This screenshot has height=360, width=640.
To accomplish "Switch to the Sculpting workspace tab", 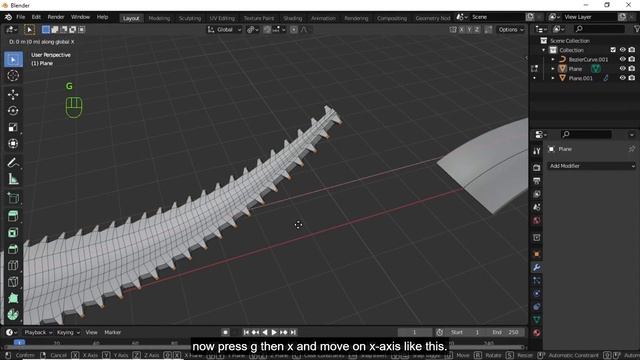I will (190, 18).
